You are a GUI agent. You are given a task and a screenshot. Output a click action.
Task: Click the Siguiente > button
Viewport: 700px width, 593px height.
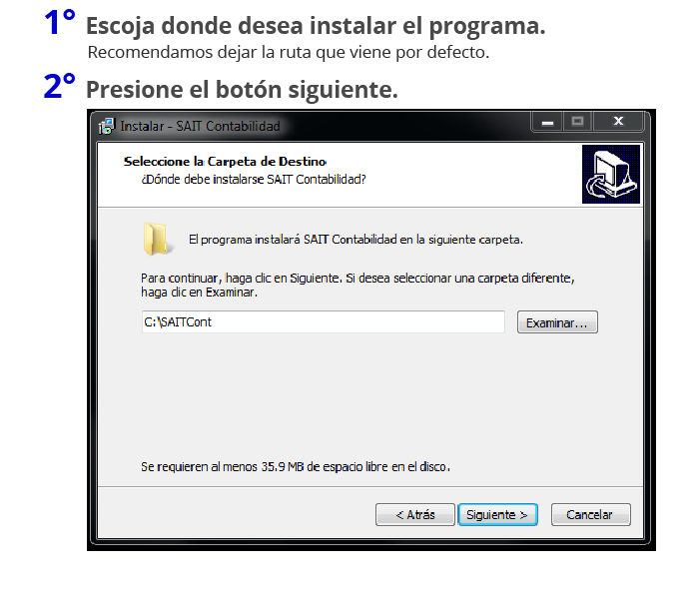pyautogui.click(x=497, y=514)
